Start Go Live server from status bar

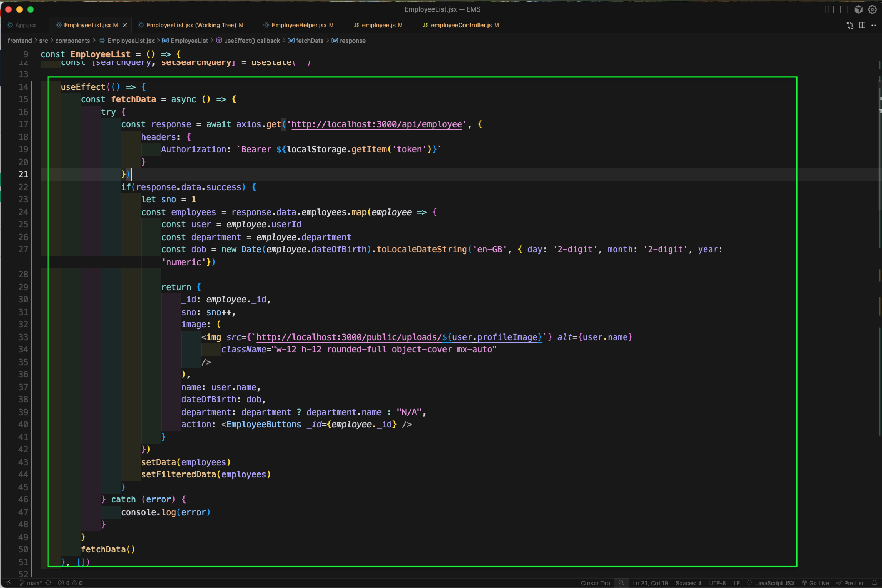(x=815, y=583)
